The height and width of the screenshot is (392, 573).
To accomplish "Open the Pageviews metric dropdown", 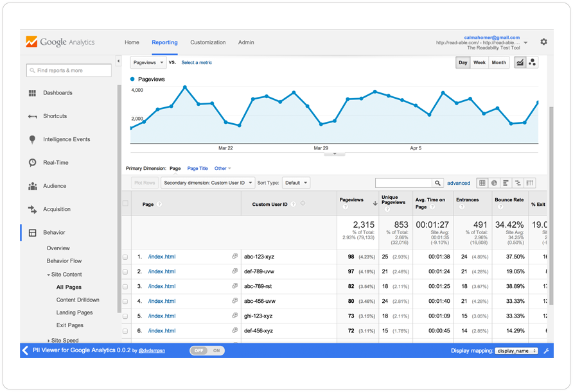I will (148, 62).
